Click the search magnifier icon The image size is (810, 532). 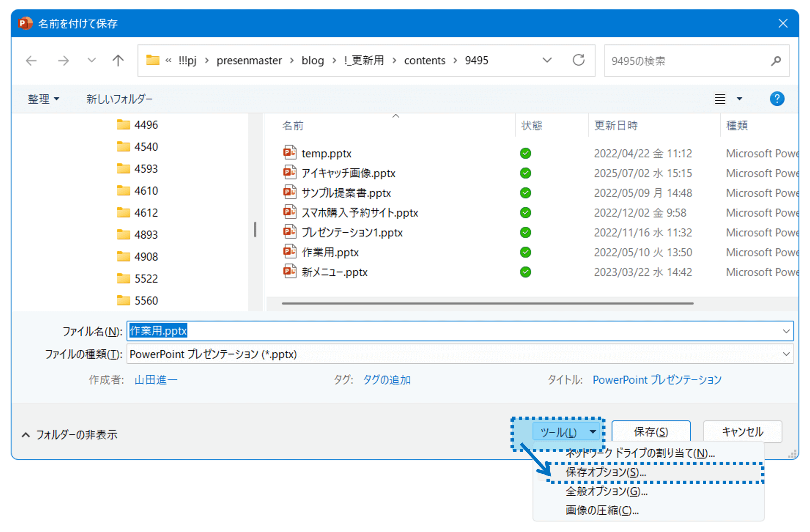776,61
